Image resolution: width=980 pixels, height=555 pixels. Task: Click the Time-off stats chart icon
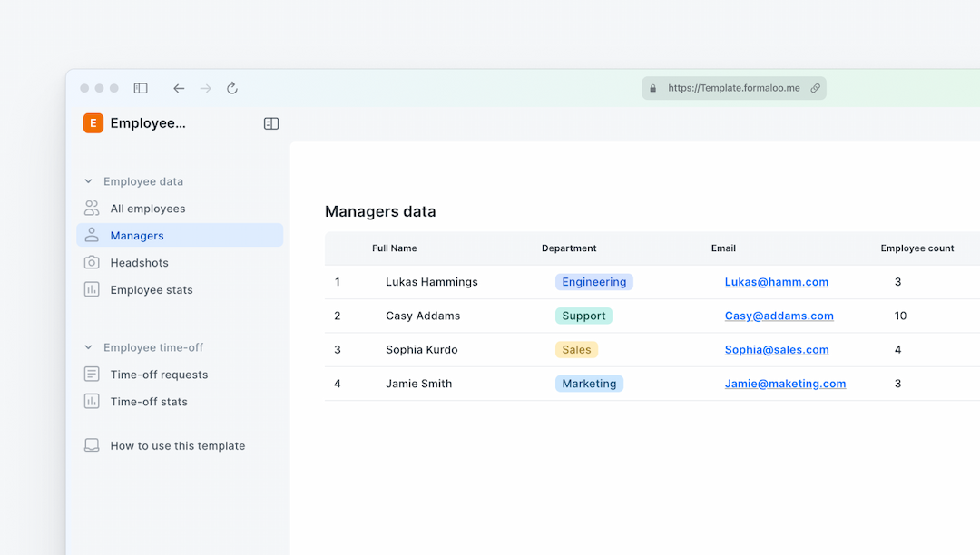[x=91, y=401]
